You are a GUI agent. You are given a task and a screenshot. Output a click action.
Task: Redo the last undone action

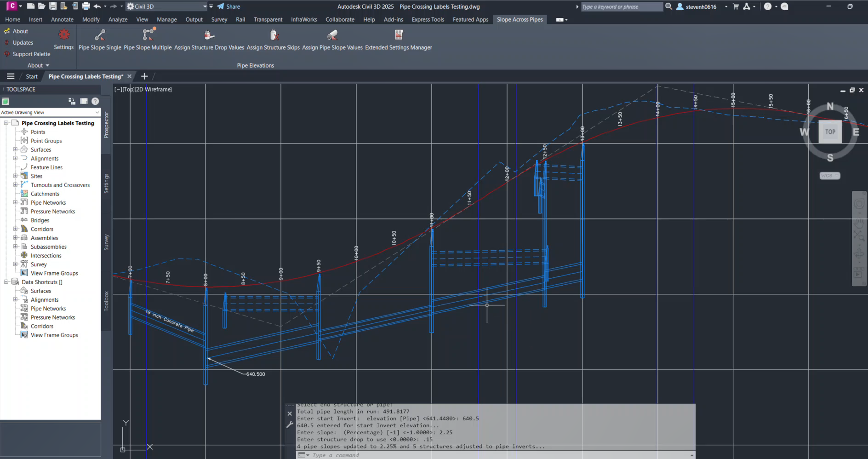point(114,6)
